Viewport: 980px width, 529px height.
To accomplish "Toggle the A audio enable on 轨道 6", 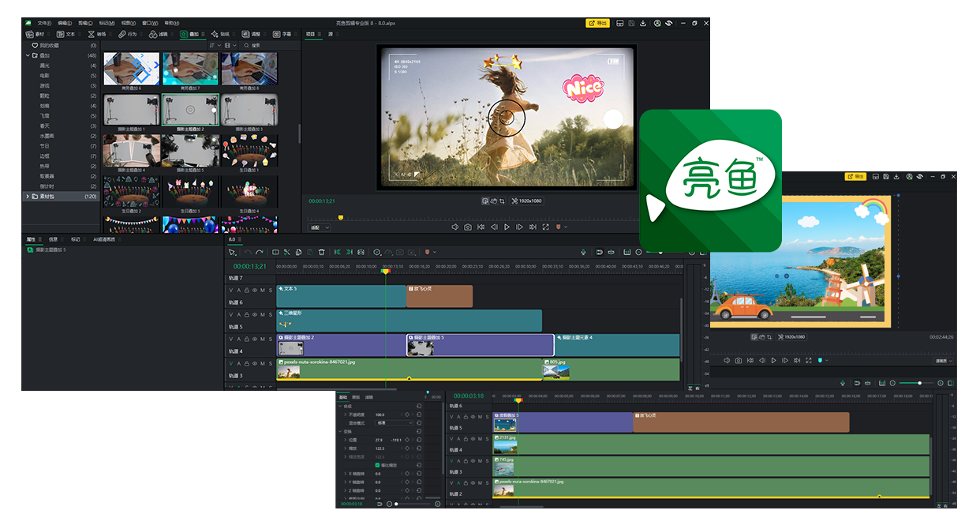I will (x=239, y=291).
